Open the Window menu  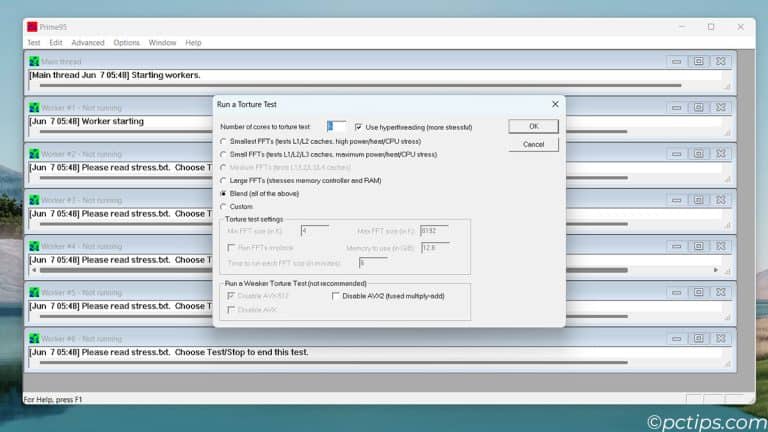point(162,43)
